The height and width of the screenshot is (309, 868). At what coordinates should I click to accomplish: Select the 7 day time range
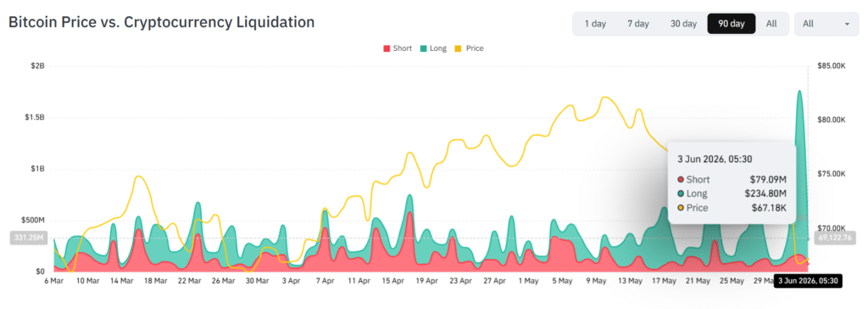[637, 24]
